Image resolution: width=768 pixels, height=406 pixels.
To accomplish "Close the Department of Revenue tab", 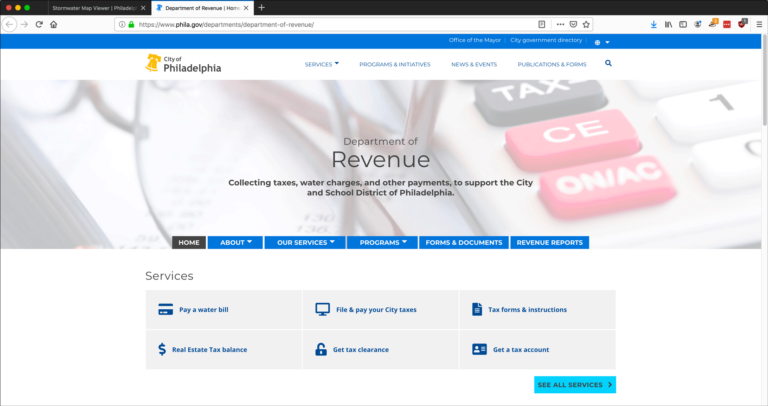I will pyautogui.click(x=246, y=8).
